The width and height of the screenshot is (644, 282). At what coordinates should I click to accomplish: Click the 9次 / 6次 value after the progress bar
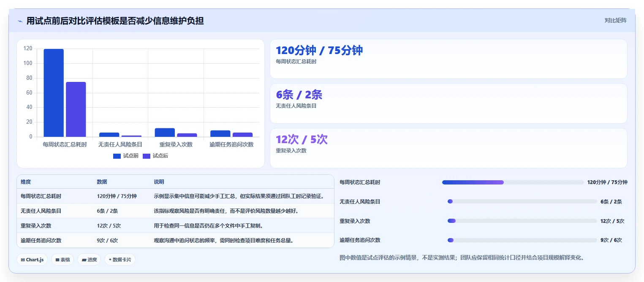click(x=611, y=240)
